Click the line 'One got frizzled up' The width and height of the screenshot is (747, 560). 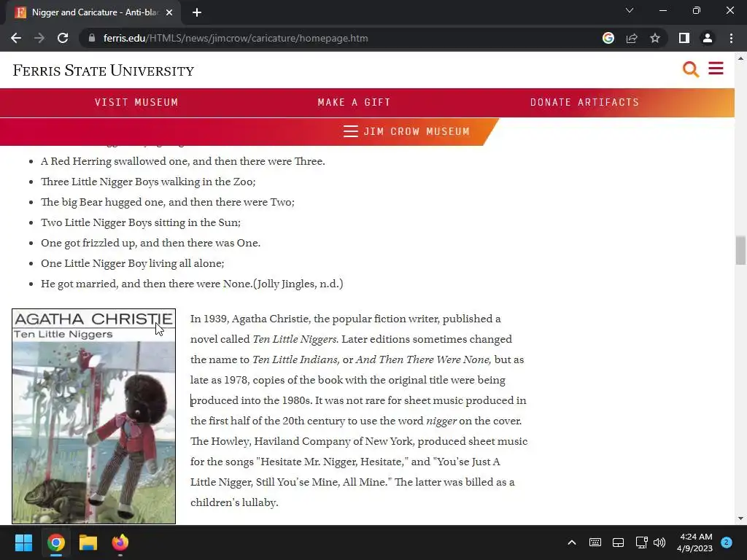(150, 243)
